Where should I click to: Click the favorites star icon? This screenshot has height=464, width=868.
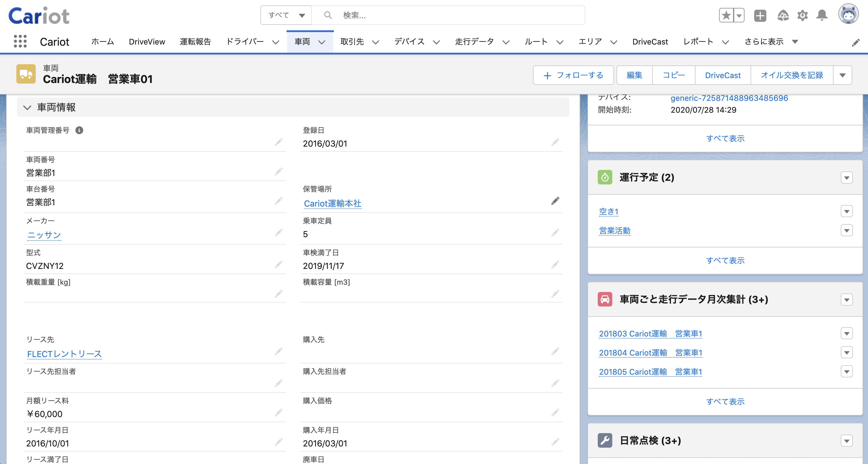(726, 15)
